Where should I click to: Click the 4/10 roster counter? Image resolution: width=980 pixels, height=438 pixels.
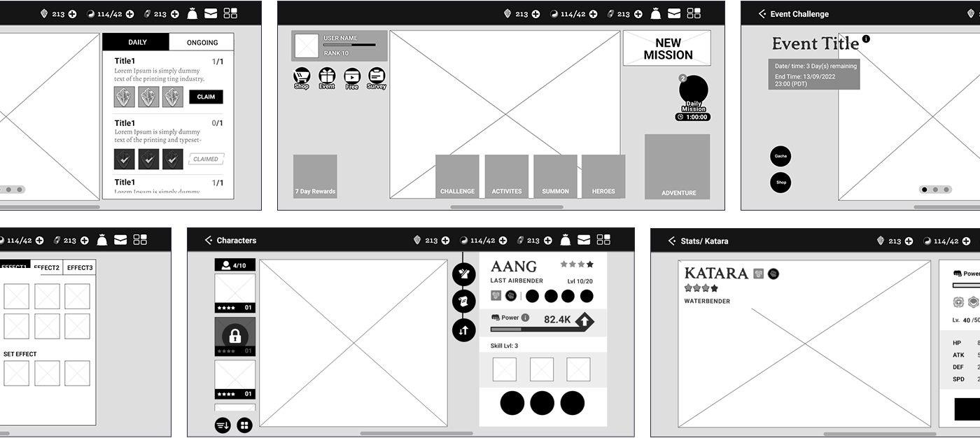point(234,265)
